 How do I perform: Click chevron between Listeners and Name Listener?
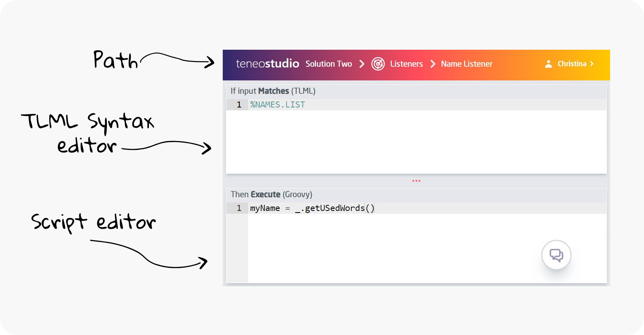(433, 64)
